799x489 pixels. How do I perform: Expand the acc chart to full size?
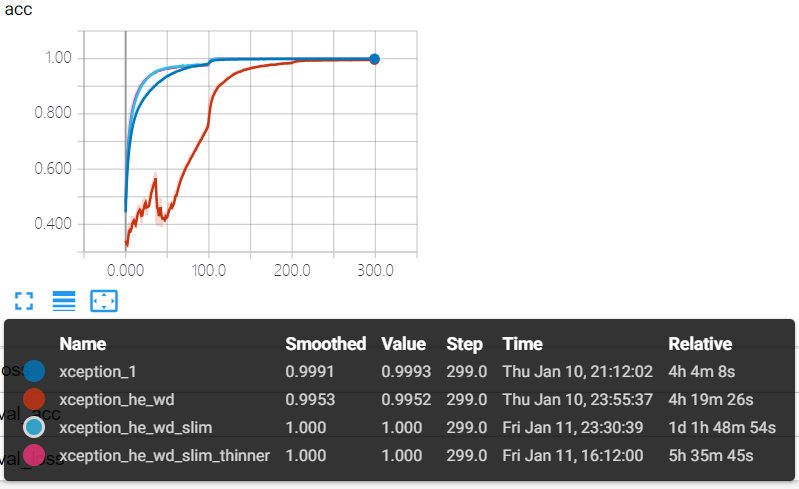point(24,301)
